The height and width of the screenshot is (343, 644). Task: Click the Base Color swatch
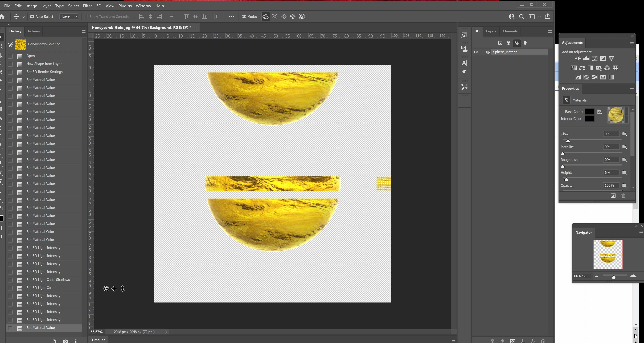click(x=589, y=112)
